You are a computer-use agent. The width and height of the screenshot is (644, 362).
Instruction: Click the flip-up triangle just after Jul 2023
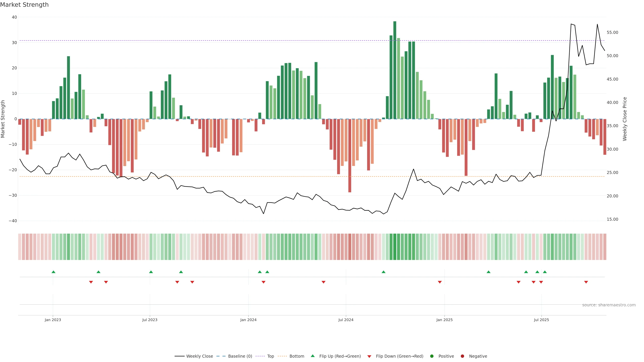click(151, 272)
